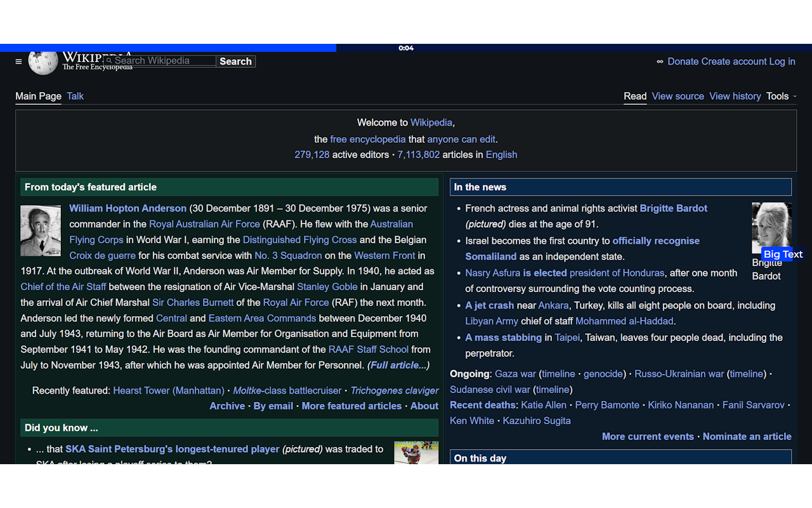Follow the Nasry Asfura link
Viewport: 812px width, 508px height.
tap(493, 273)
